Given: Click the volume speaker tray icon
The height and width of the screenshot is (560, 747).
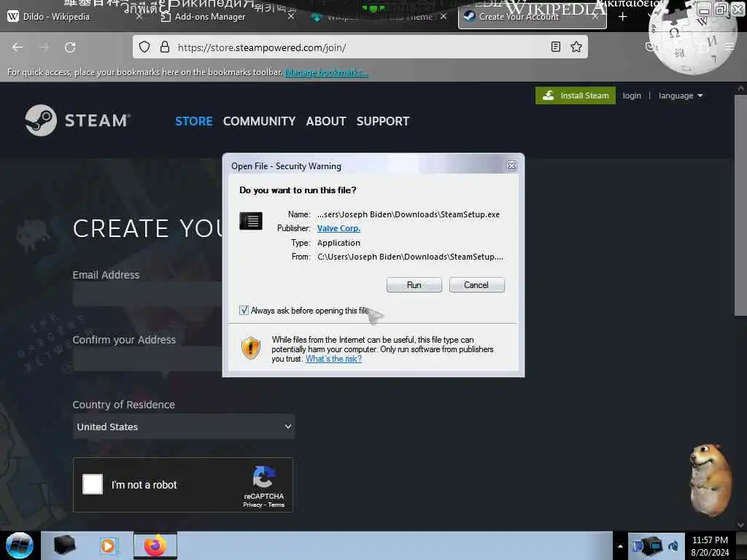Looking at the screenshot, I should point(673,546).
